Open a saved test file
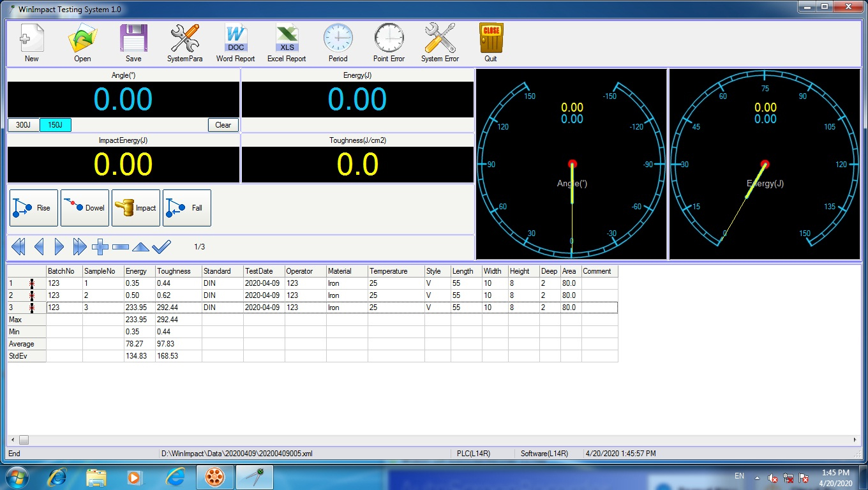This screenshot has width=868, height=490. (x=82, y=42)
